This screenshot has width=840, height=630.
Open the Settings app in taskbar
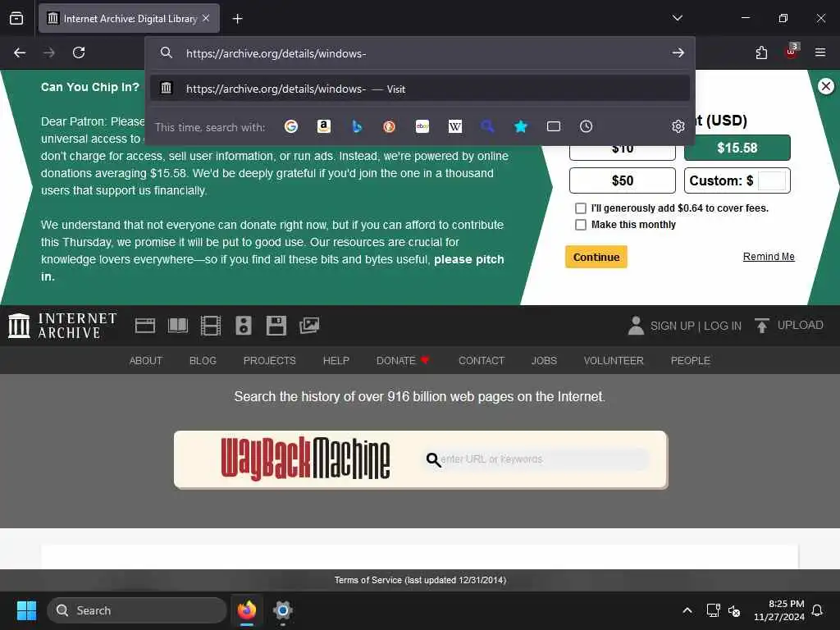(282, 610)
